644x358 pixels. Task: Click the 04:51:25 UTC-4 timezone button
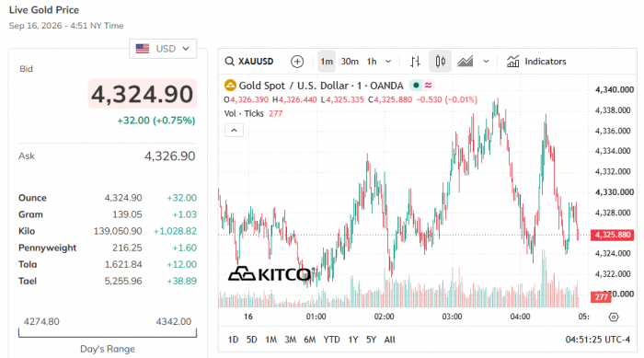[598, 340]
